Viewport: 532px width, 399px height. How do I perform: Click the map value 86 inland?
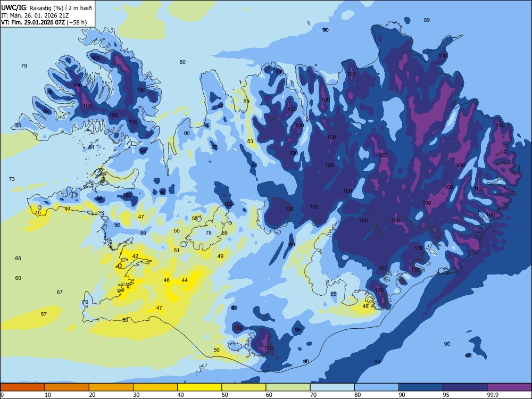pos(143,233)
